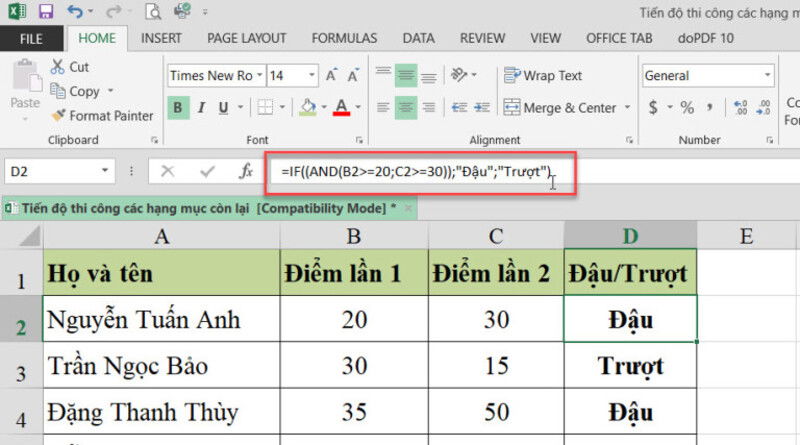Click the Insert Function fx icon
800x445 pixels.
[245, 172]
